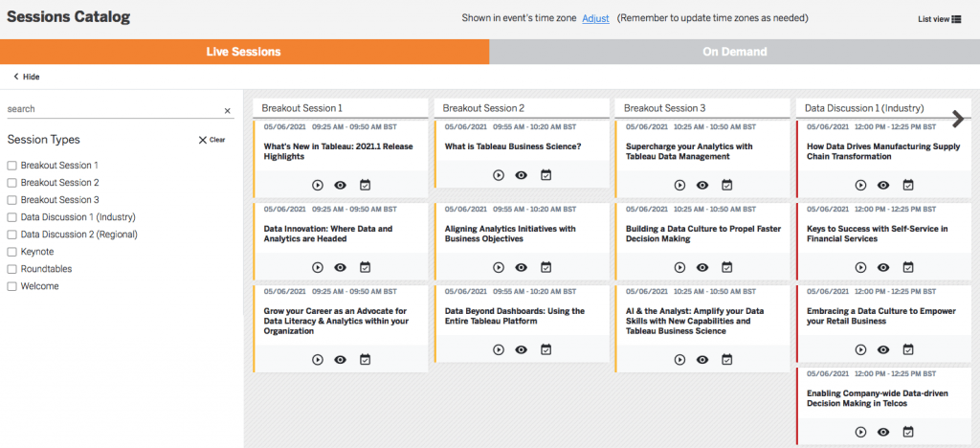Viewport: 980px width, 448px height.
Task: Clear the session type filters
Action: click(212, 140)
